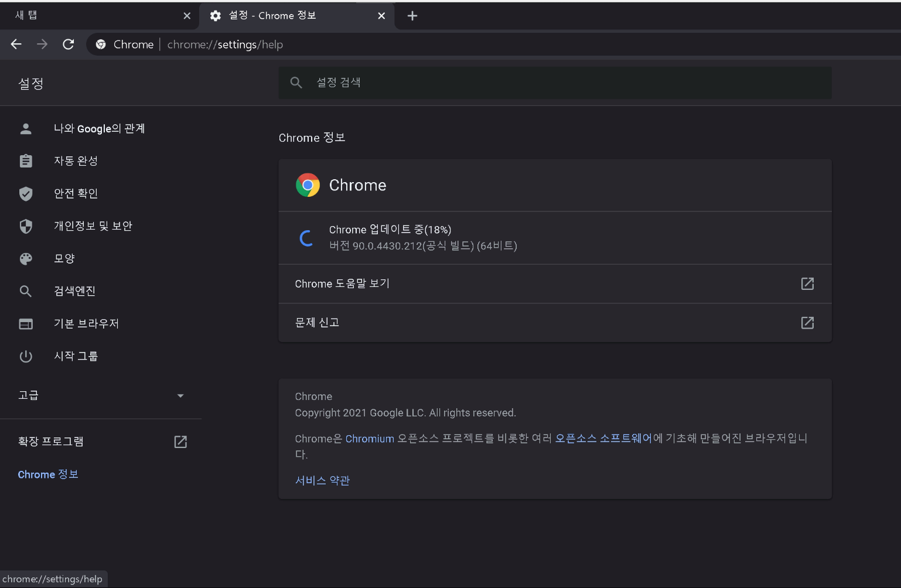
Task: Open the Chromium link
Action: [x=370, y=439]
